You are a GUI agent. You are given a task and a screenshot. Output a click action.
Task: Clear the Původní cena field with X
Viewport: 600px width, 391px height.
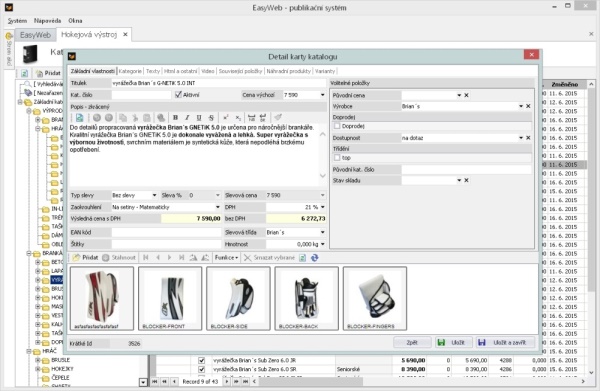[466, 95]
